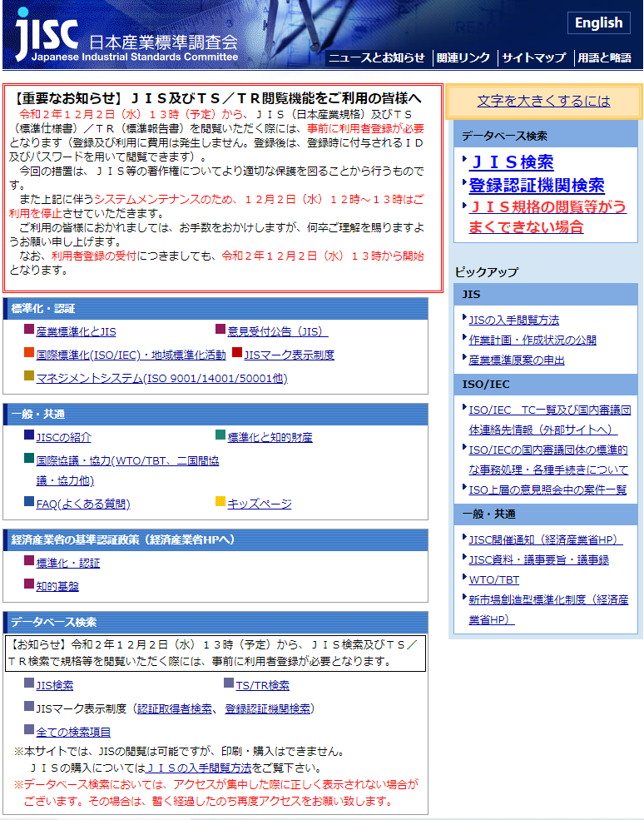Viewport: 644px width, 820px height.
Task: Open JISマーク表示制度 link under 標準化・認証
Action: tap(289, 355)
